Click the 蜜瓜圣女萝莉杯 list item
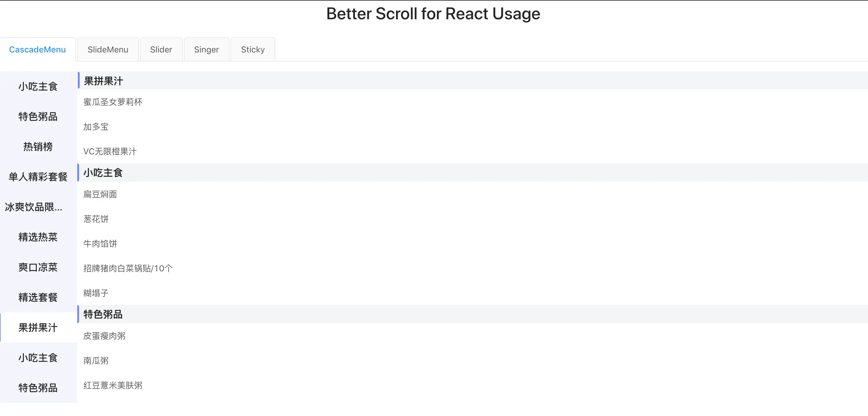 [x=113, y=102]
